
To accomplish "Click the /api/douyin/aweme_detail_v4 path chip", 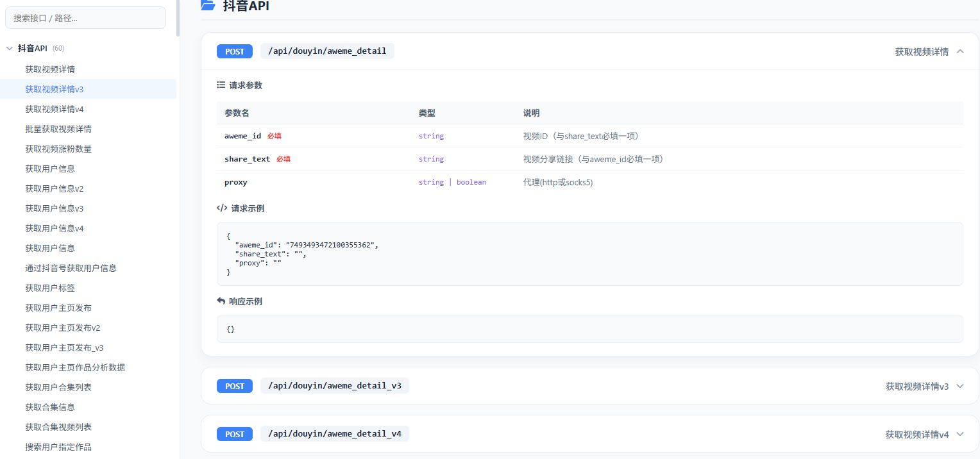I will coord(335,434).
